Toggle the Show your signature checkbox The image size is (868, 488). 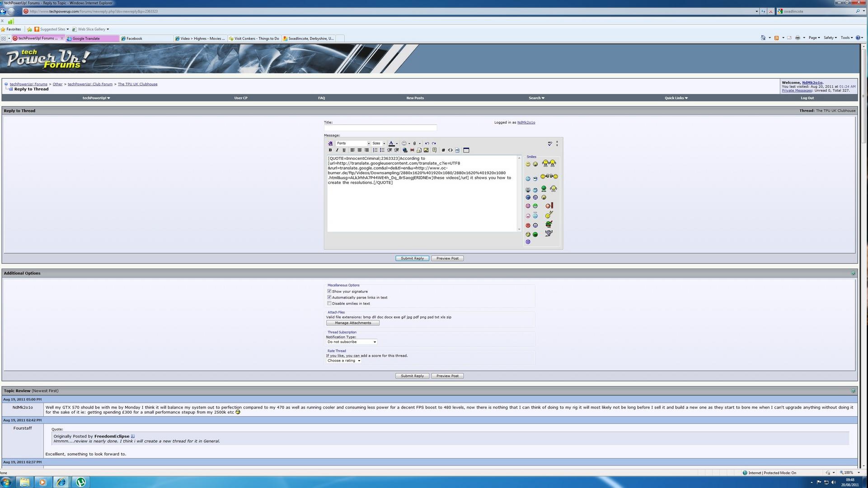329,291
